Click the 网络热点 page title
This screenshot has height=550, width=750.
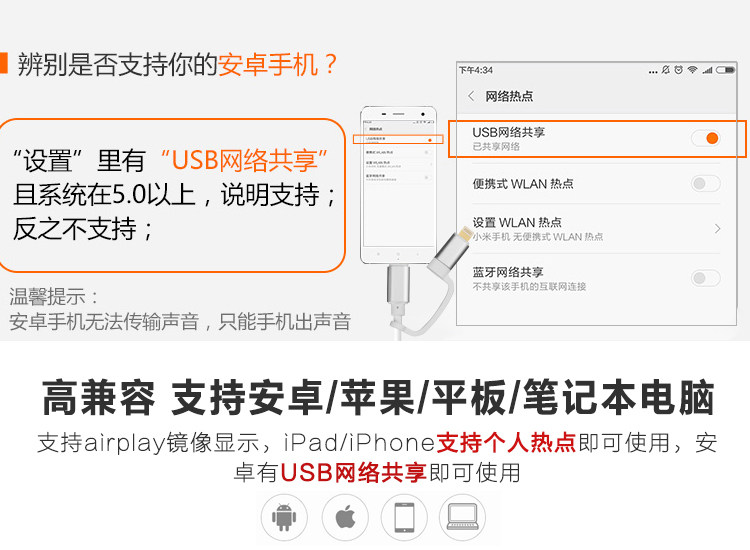click(509, 96)
